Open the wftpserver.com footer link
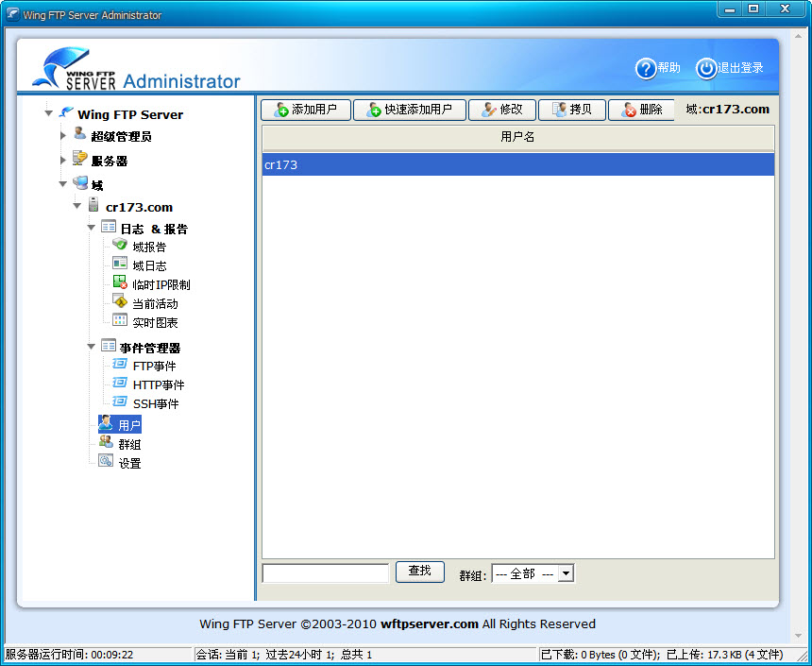This screenshot has height=666, width=812. pos(430,624)
